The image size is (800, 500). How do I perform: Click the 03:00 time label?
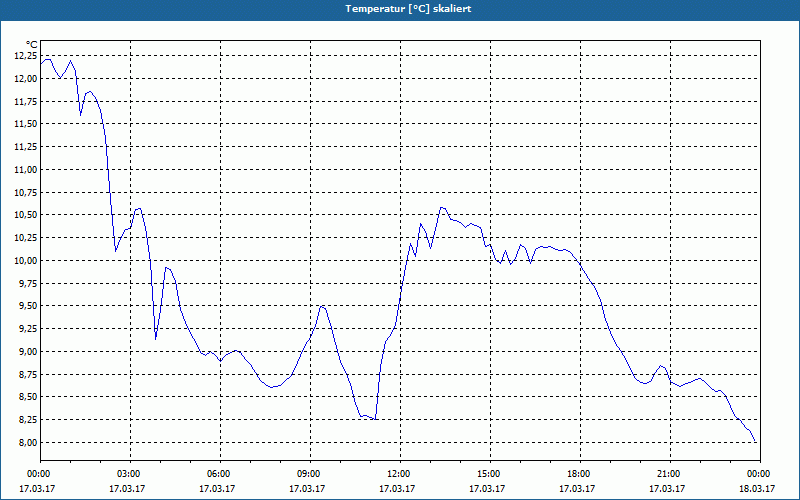(x=131, y=474)
